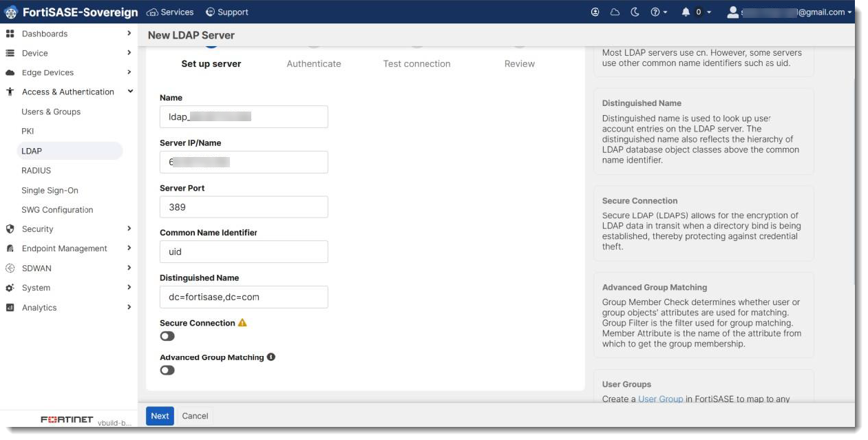Screen dimensions: 868x440
Task: Select Users & Groups in sidebar
Action: (x=51, y=112)
